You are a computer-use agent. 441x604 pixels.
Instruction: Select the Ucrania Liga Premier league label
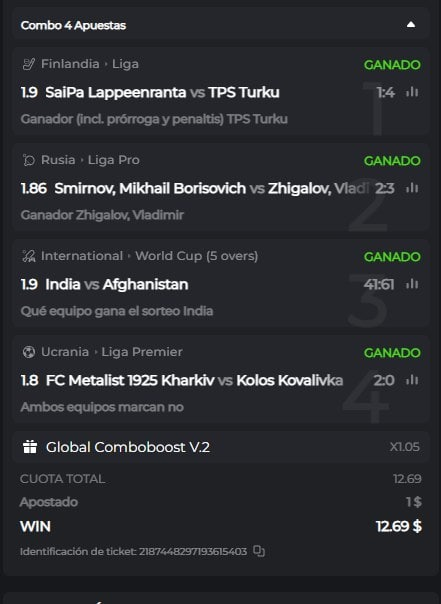(112, 352)
